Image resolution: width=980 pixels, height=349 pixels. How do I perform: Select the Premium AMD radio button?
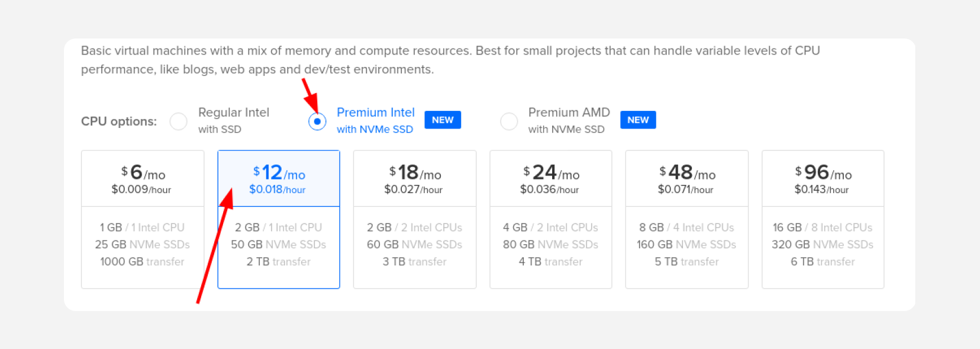(509, 121)
